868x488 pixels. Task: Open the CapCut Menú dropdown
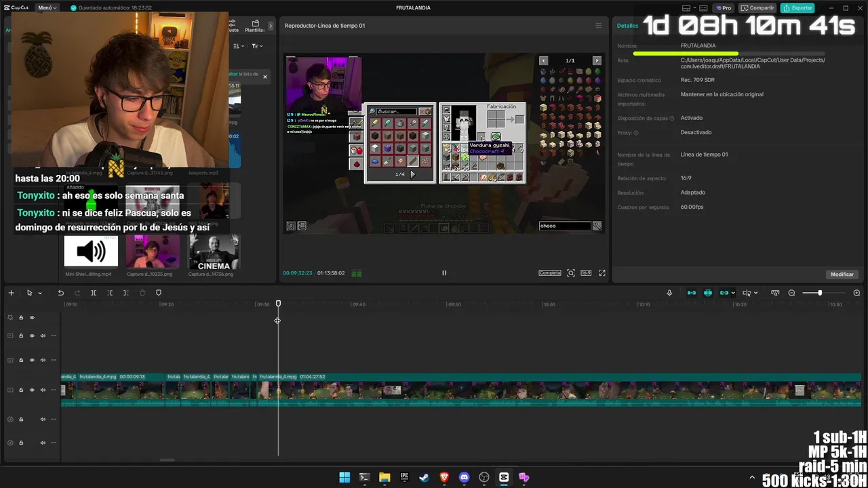(47, 8)
